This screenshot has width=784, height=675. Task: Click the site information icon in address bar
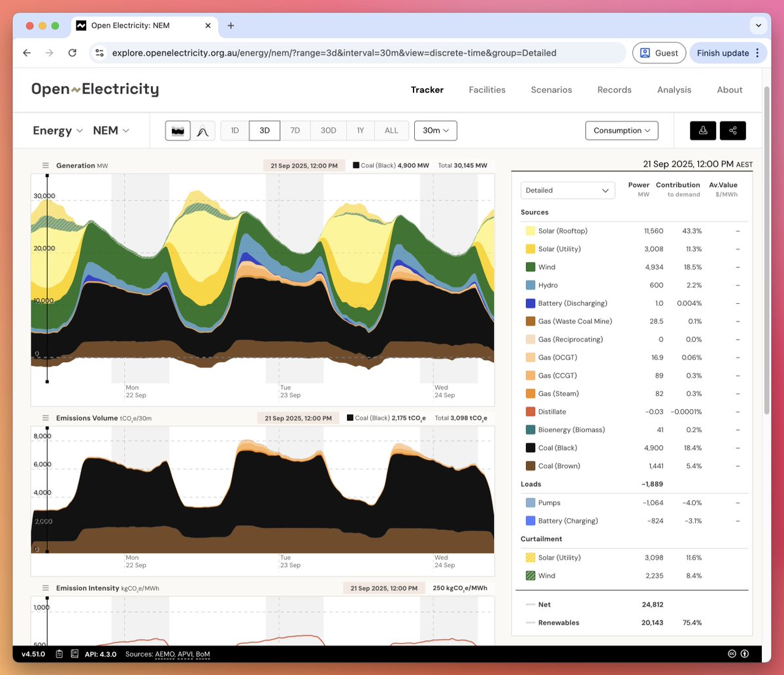[99, 53]
